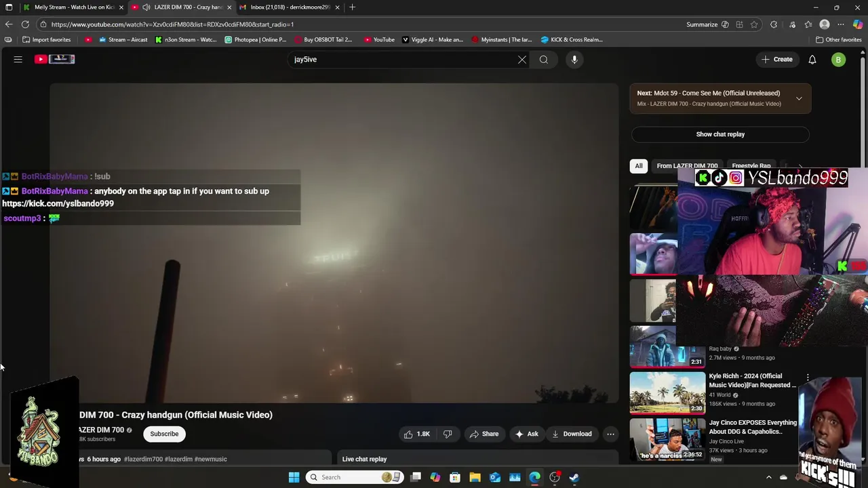Viewport: 868px width, 488px height.
Task: Open Task View from the taskbar
Action: (416, 477)
